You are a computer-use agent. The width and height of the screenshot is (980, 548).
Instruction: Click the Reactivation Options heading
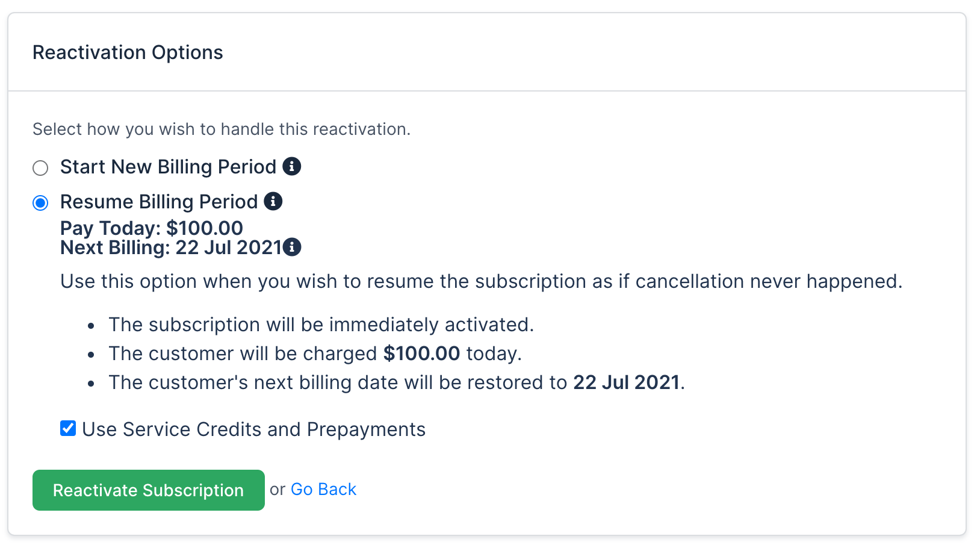point(128,52)
